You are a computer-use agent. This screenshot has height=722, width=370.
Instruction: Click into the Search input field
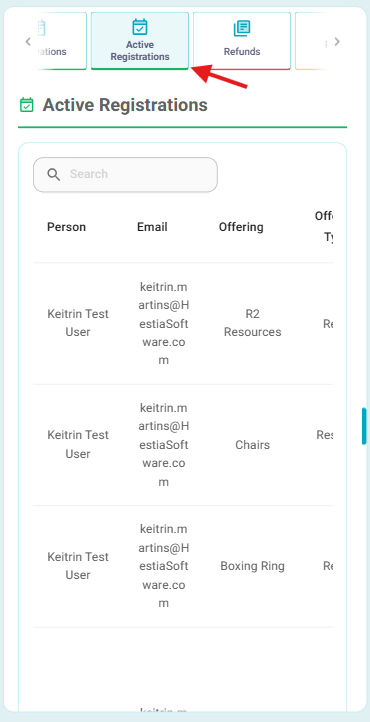click(x=125, y=175)
